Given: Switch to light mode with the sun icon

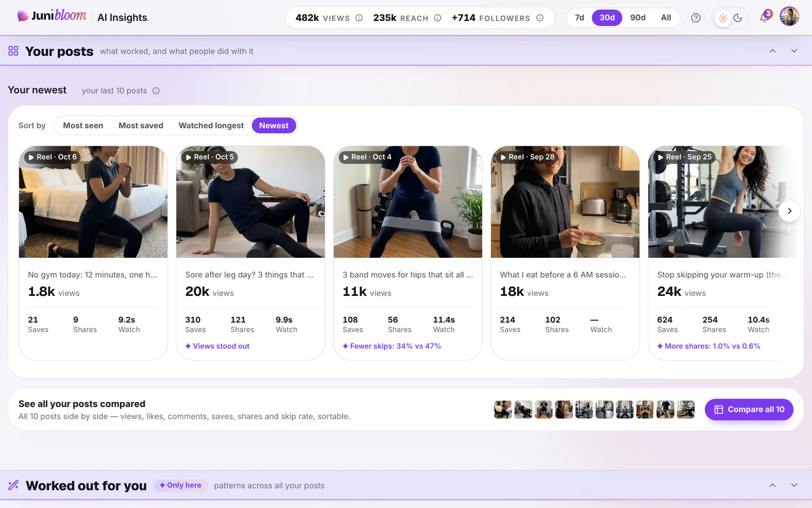Looking at the screenshot, I should point(723,18).
